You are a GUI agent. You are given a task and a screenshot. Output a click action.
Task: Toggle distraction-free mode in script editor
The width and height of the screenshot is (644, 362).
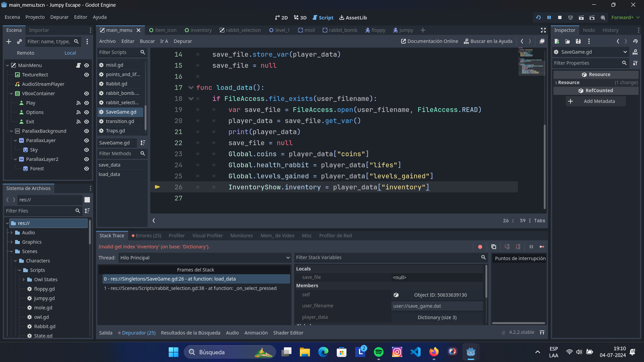[543, 30]
